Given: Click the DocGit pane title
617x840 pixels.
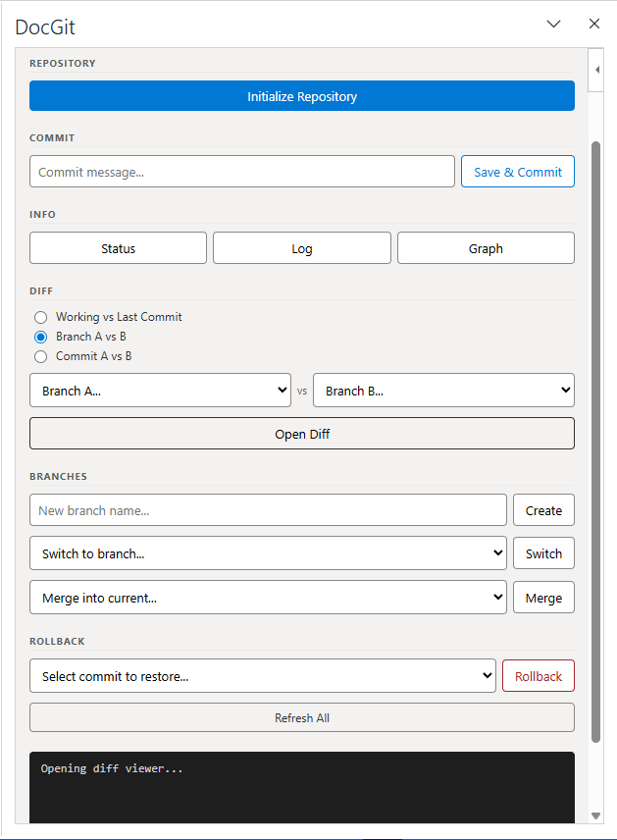Looking at the screenshot, I should tap(45, 26).
